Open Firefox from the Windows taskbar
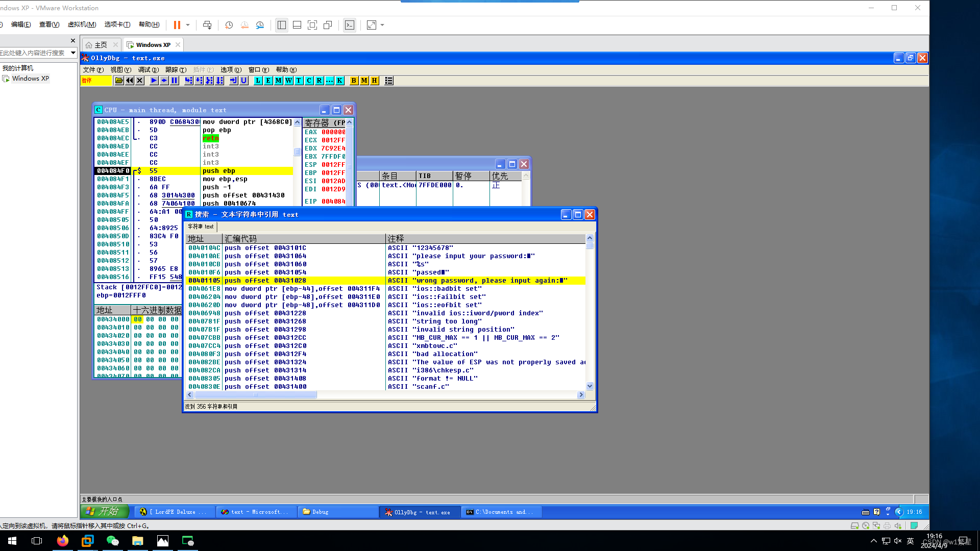Viewport: 980px width, 551px height. [63, 541]
